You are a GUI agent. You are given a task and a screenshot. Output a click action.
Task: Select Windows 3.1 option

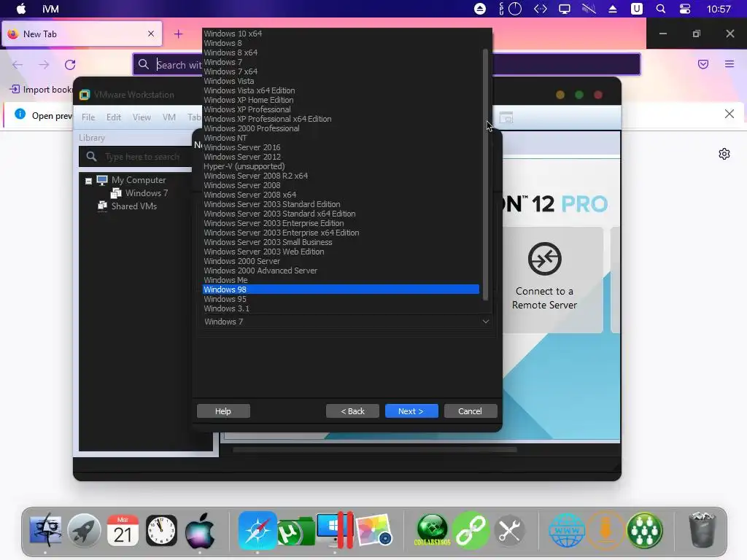coord(341,308)
